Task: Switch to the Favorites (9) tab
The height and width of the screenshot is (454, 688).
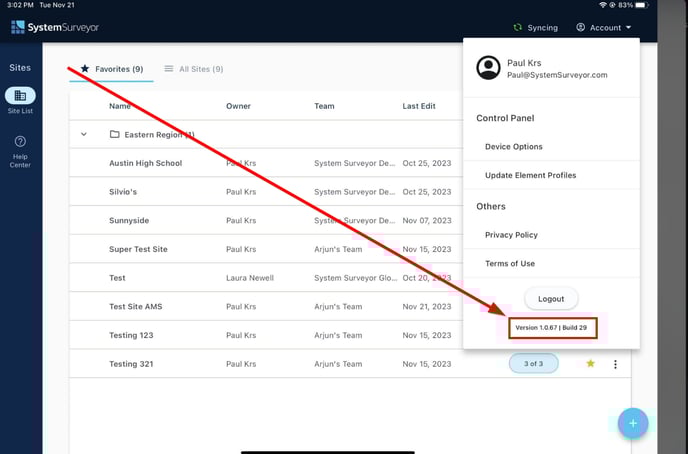Action: point(112,69)
